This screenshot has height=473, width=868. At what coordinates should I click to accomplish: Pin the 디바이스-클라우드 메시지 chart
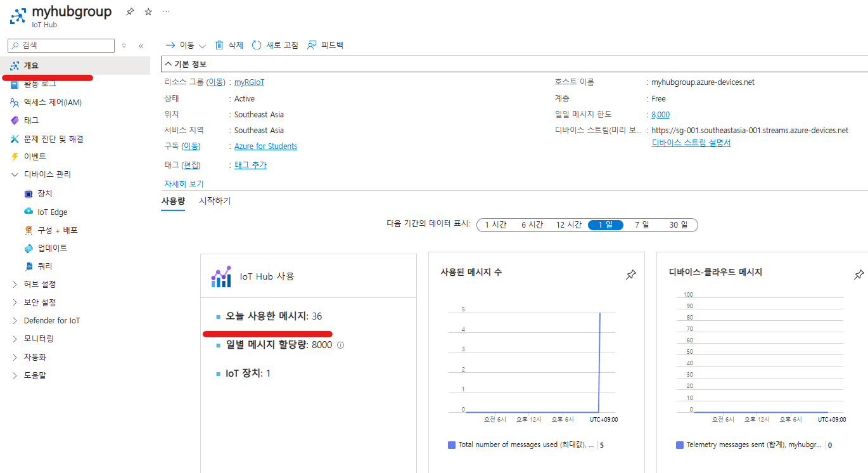(858, 275)
